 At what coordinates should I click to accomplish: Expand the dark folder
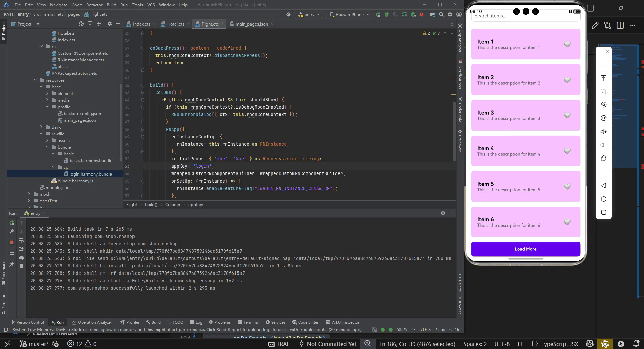41,127
